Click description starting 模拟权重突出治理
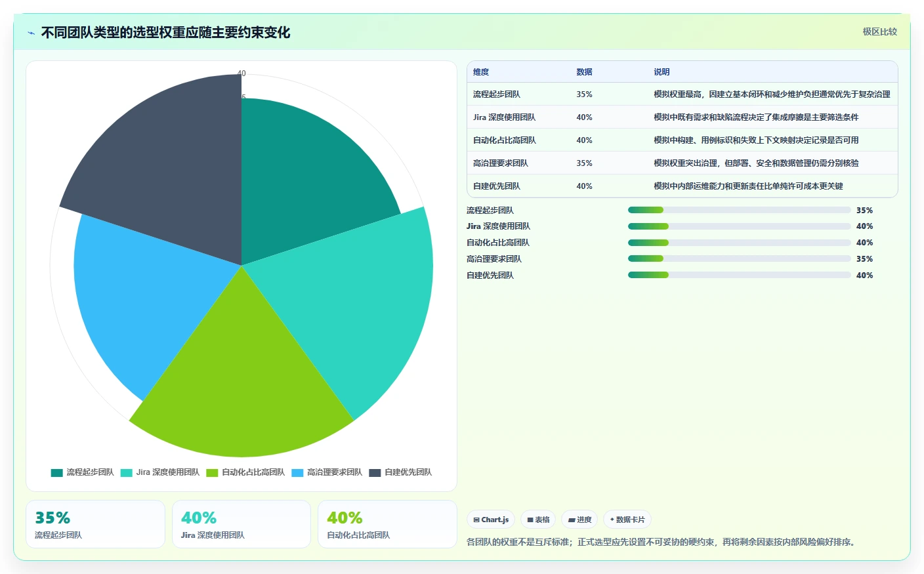The width and height of the screenshot is (924, 574). tap(756, 163)
